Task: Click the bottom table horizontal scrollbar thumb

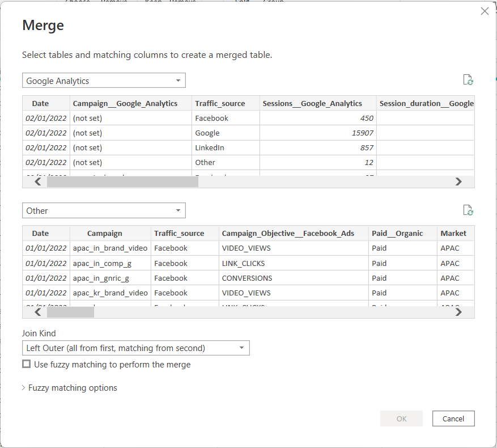Action: 70,312
